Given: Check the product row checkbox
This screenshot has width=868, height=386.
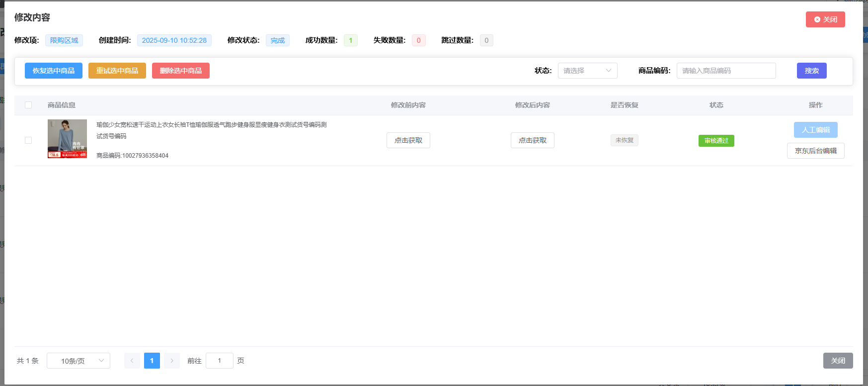Looking at the screenshot, I should 28,140.
